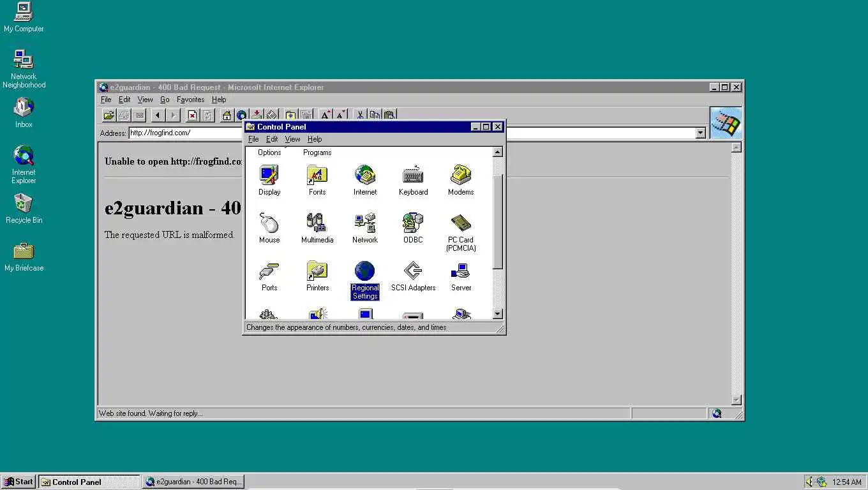Click the Add to Favorites toolbar icon
The height and width of the screenshot is (490, 868).
pos(306,115)
